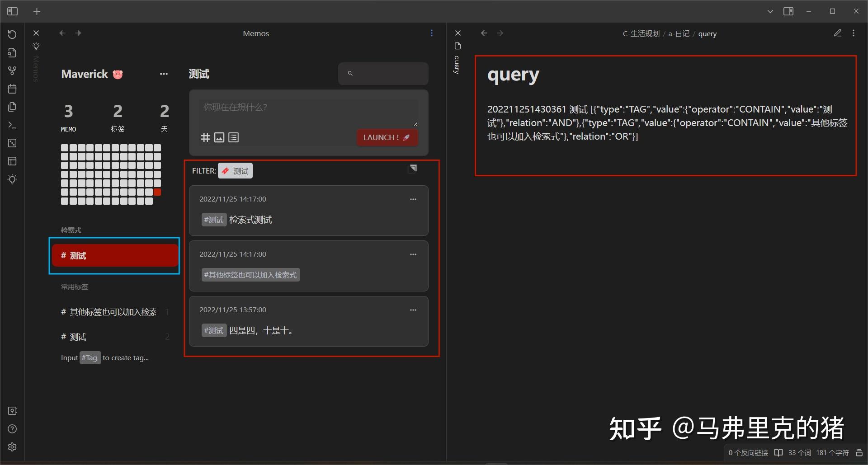Viewport: 868px width, 465px height.
Task: Click the list icon in memo editor
Action: coord(233,137)
